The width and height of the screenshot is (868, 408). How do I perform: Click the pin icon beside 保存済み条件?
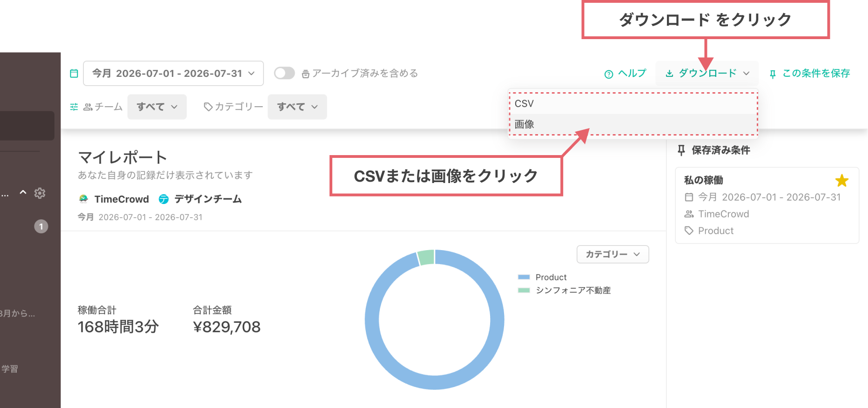point(681,150)
